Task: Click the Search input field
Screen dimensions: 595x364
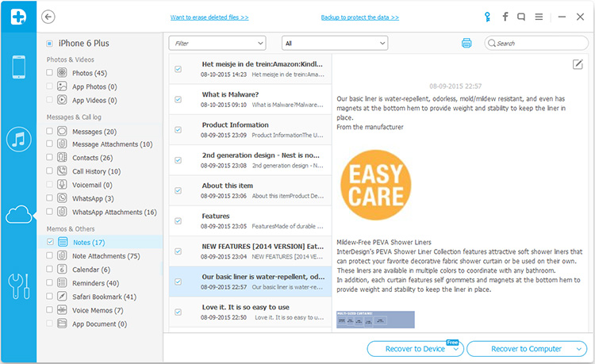Action: (536, 44)
